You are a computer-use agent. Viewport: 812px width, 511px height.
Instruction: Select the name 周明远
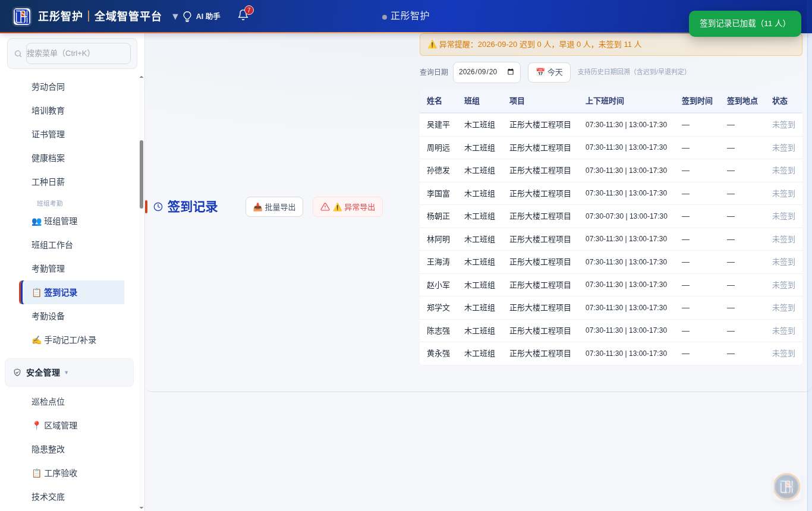tap(439, 147)
